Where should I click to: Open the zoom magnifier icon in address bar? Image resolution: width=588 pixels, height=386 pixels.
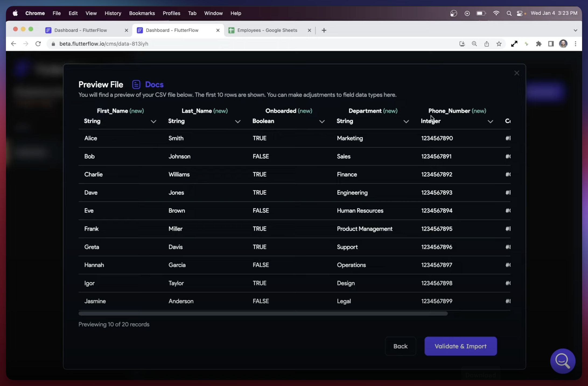[474, 44]
